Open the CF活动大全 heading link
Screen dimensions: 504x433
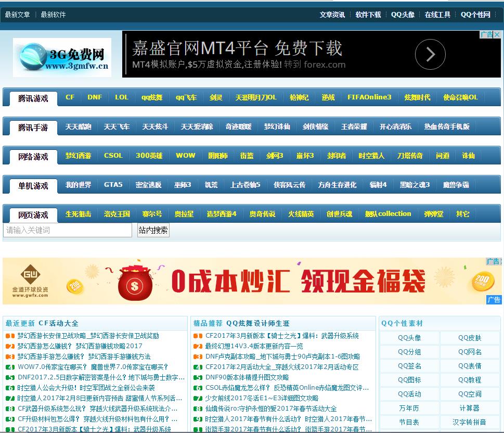[58, 323]
